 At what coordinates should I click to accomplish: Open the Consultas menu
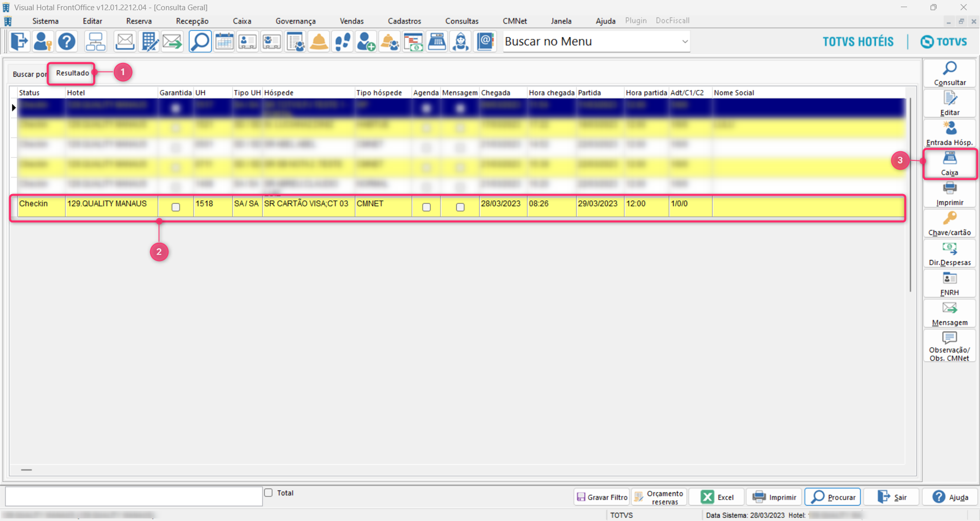(x=462, y=21)
